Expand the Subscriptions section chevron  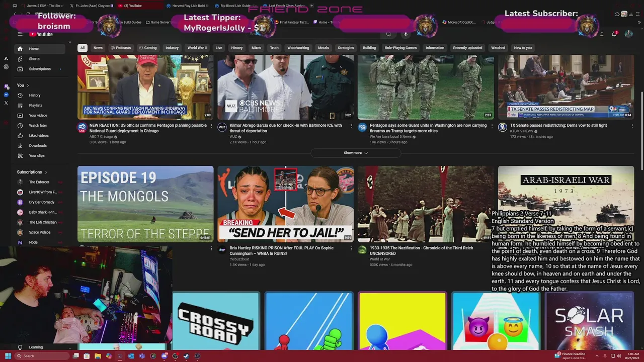coord(46,172)
